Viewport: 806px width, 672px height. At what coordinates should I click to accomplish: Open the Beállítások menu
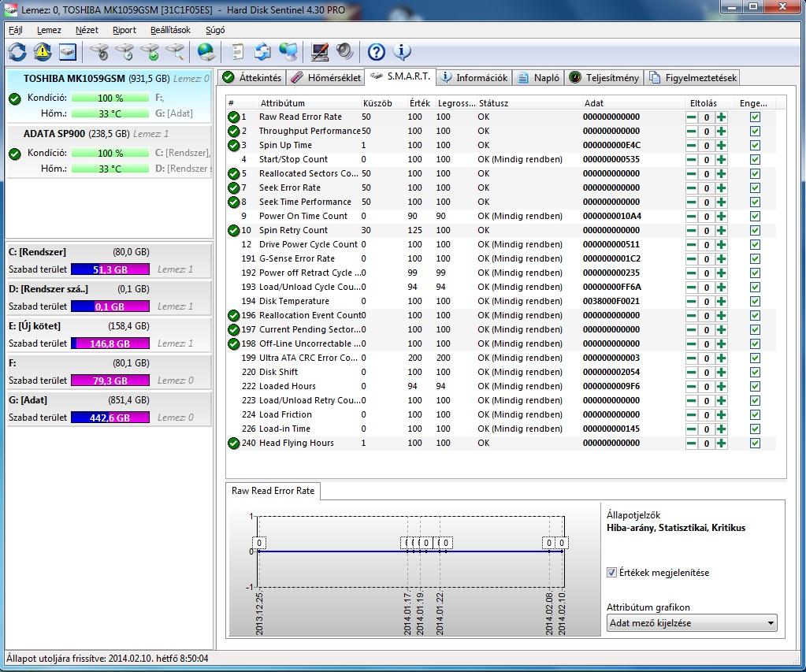170,30
